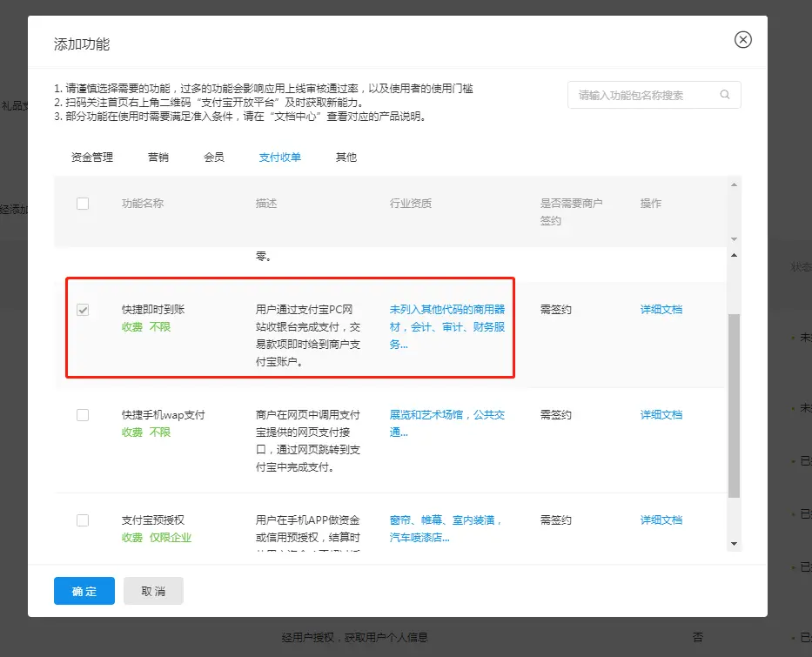Click 需签约 in the 支付宝预授权 row
The width and height of the screenshot is (812, 657).
tap(555, 520)
